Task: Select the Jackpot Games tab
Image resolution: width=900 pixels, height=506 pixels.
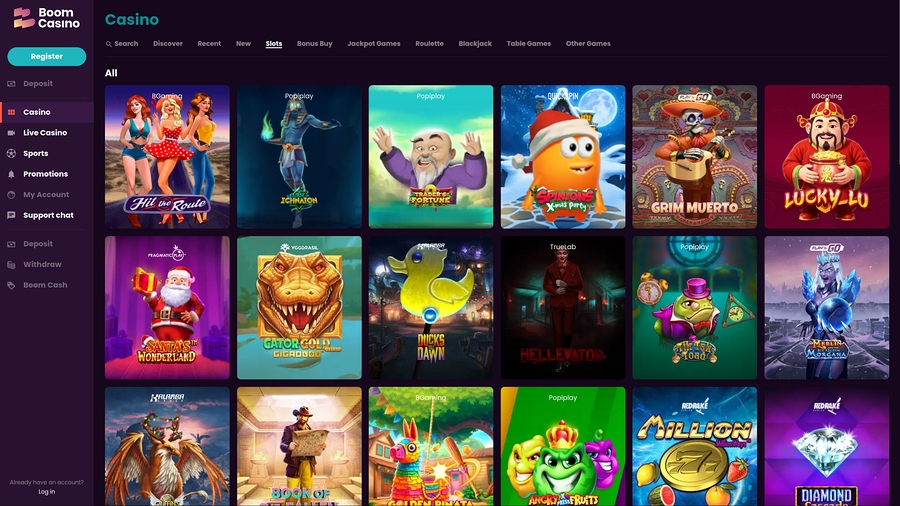Action: pyautogui.click(x=374, y=44)
